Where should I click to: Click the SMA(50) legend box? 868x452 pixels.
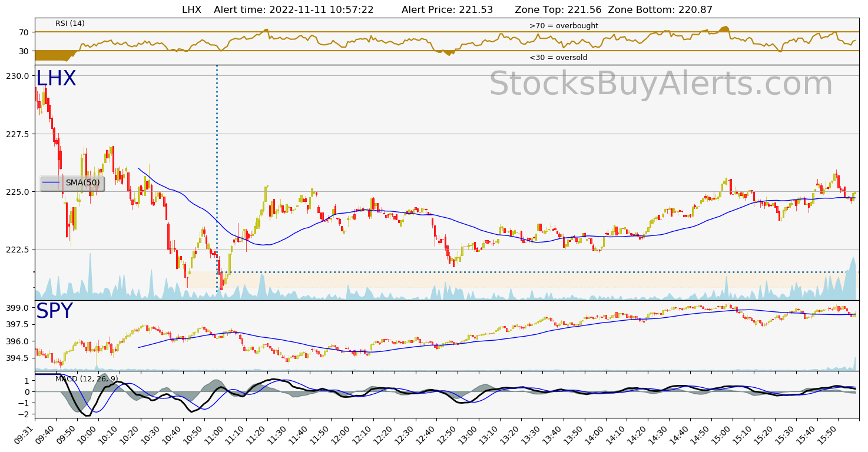(x=72, y=183)
